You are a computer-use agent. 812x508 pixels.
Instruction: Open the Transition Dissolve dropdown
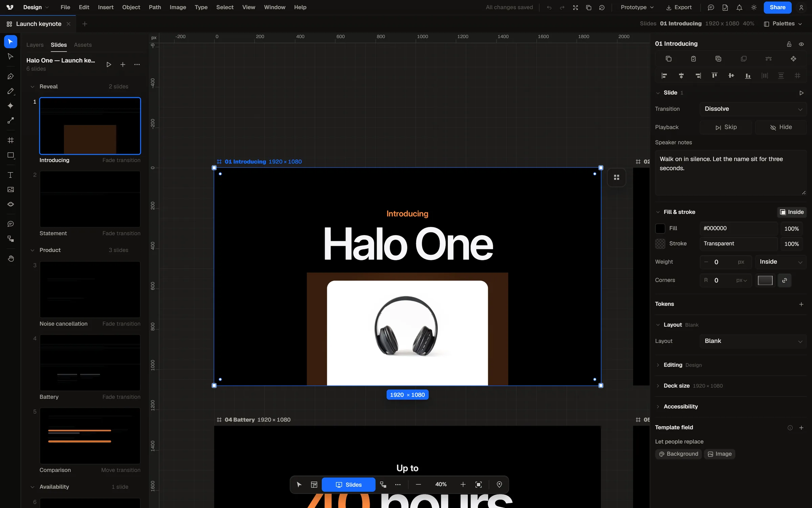coord(753,109)
